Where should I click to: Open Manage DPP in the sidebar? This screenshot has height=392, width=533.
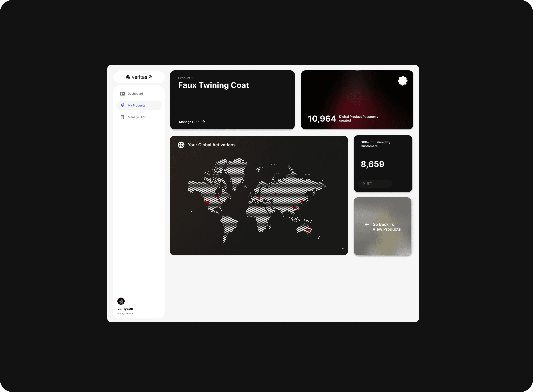point(139,117)
